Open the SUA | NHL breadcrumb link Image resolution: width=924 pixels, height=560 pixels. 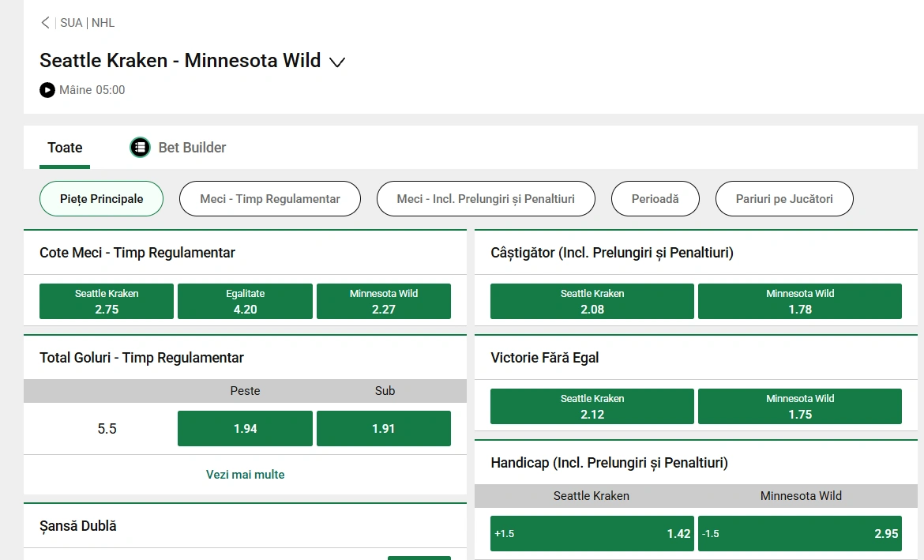click(87, 22)
